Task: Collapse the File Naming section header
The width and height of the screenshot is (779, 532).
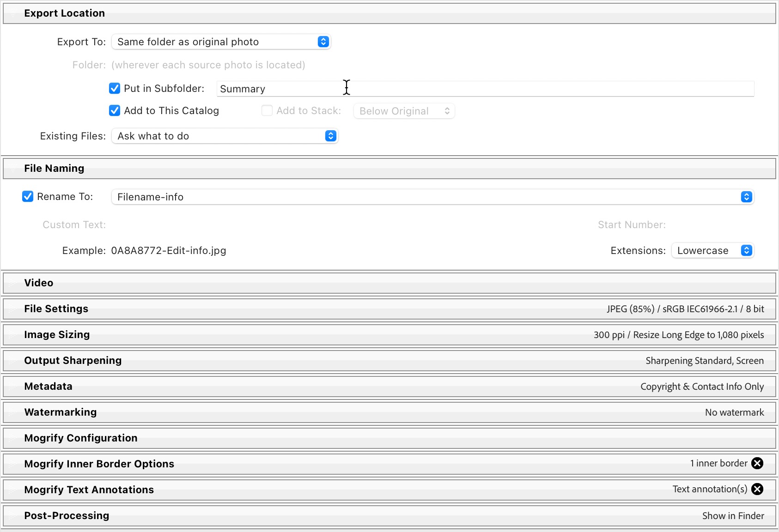Action: (x=54, y=169)
